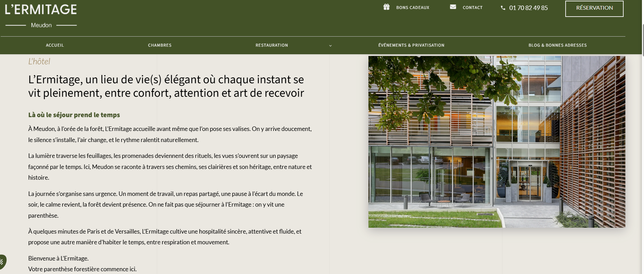644x274 pixels.
Task: Open Événements & Privatisation page
Action: 411,45
